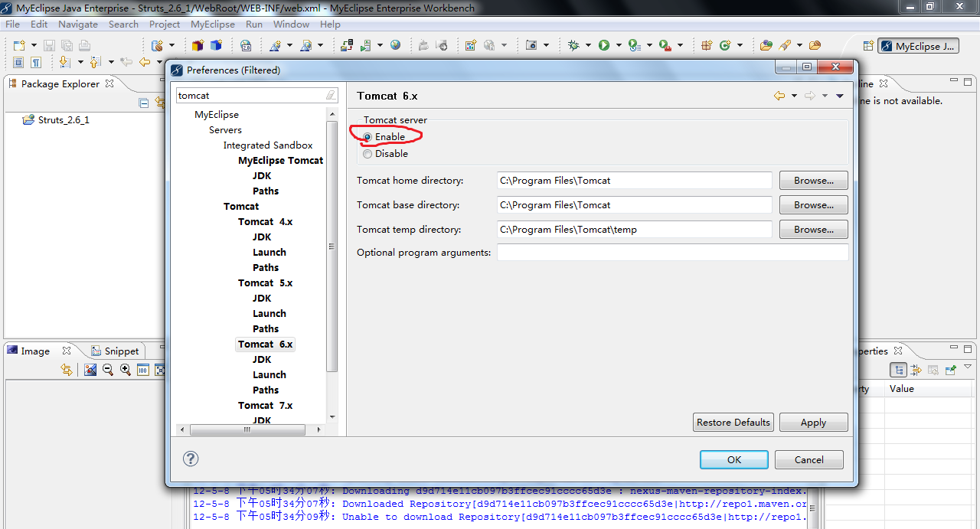The height and width of the screenshot is (529, 980).
Task: Click the OK button
Action: point(733,459)
